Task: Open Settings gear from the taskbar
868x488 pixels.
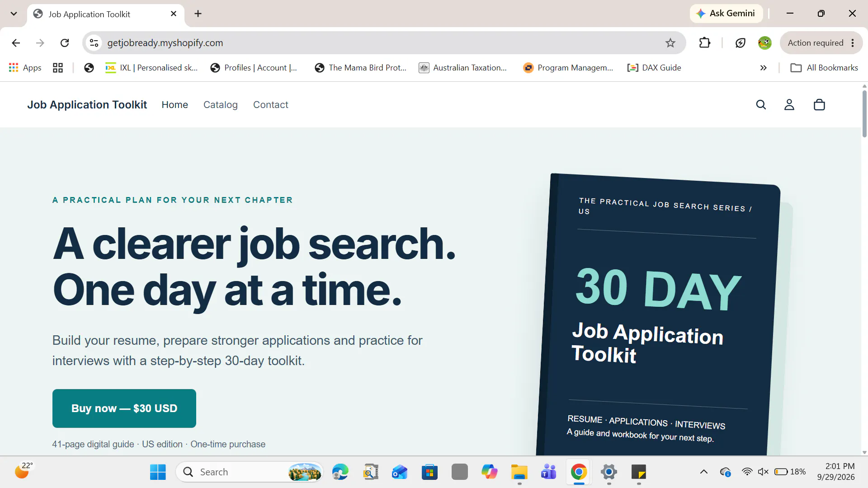Action: coord(609,472)
